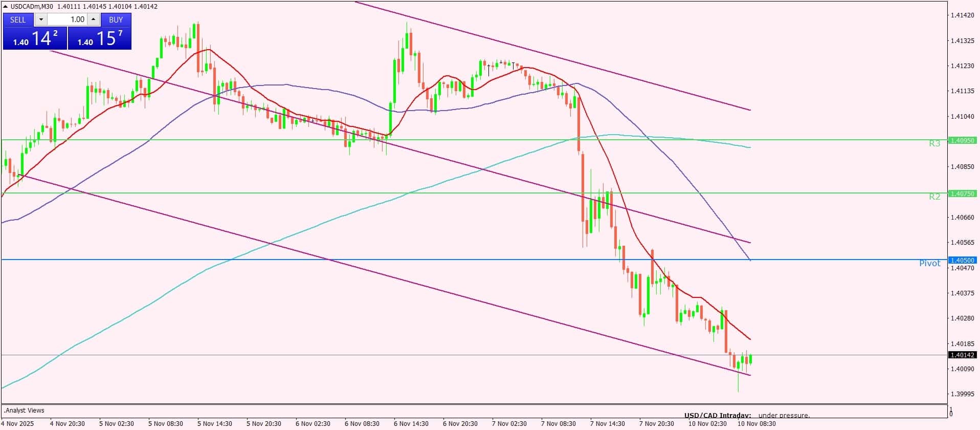This screenshot has height=430, width=980.
Task: Click the 1.40660 value on price scale
Action: (x=962, y=218)
